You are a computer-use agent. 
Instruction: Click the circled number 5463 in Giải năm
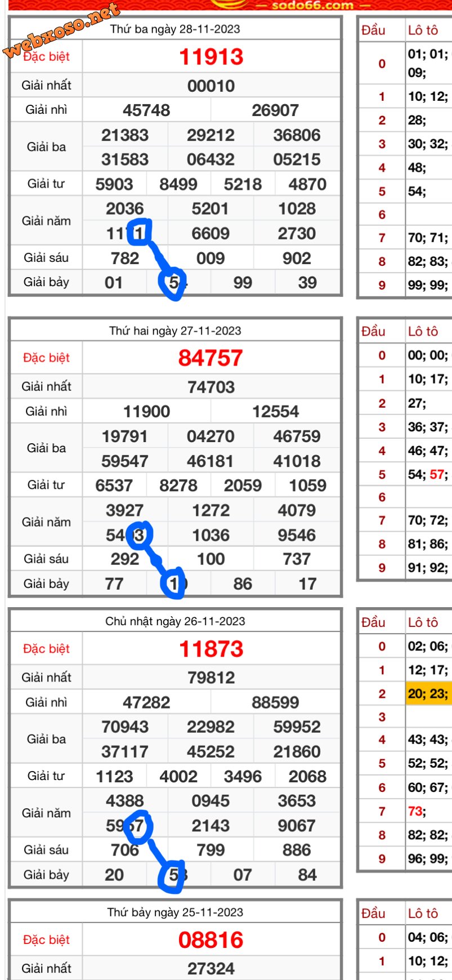126,535
